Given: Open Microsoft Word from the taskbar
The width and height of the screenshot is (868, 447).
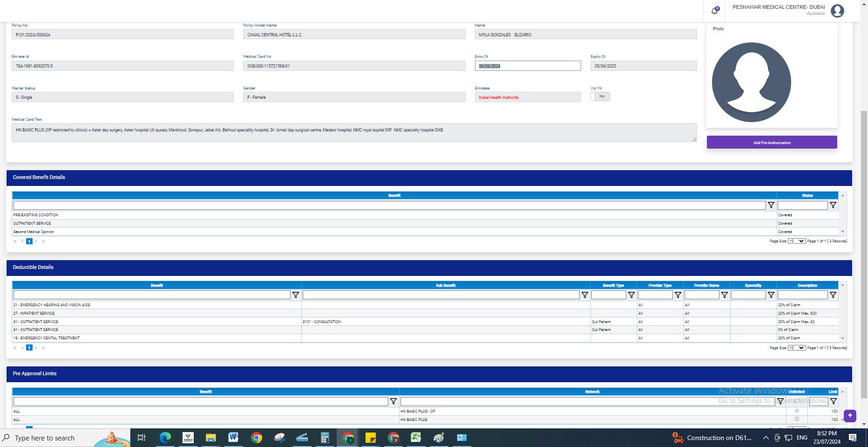Looking at the screenshot, I should (233, 438).
